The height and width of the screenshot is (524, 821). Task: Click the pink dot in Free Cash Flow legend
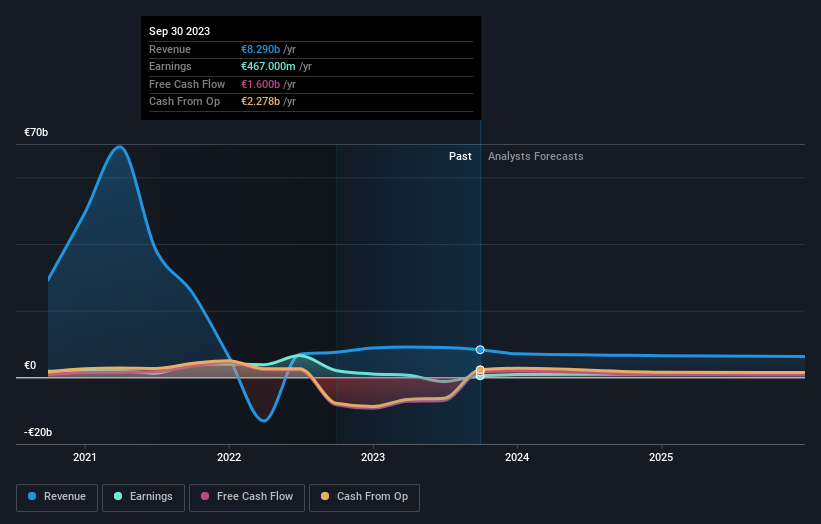click(x=205, y=496)
